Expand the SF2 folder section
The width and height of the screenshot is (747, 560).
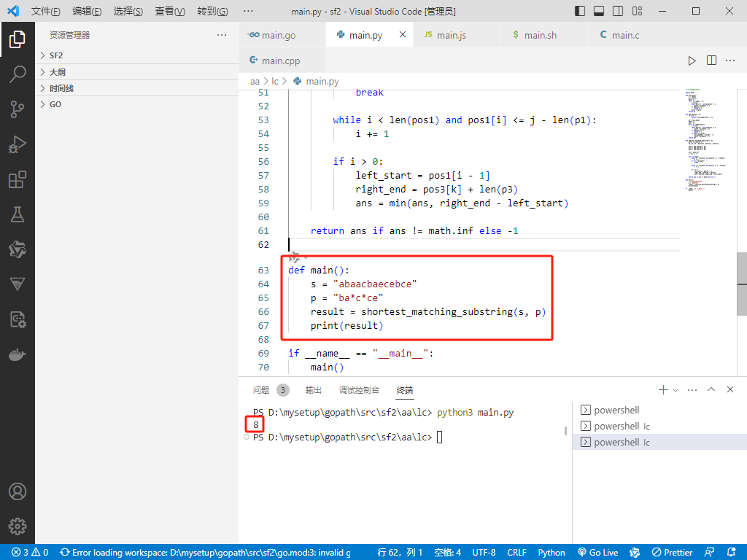pos(136,55)
